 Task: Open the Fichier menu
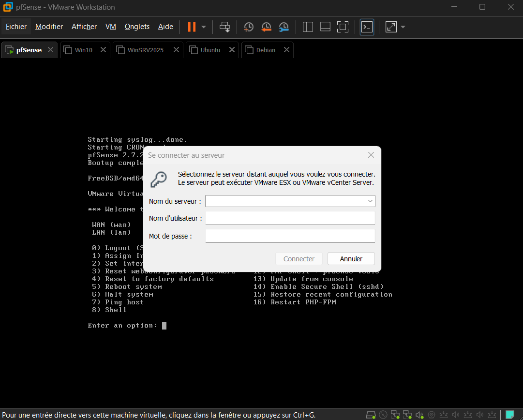(16, 27)
